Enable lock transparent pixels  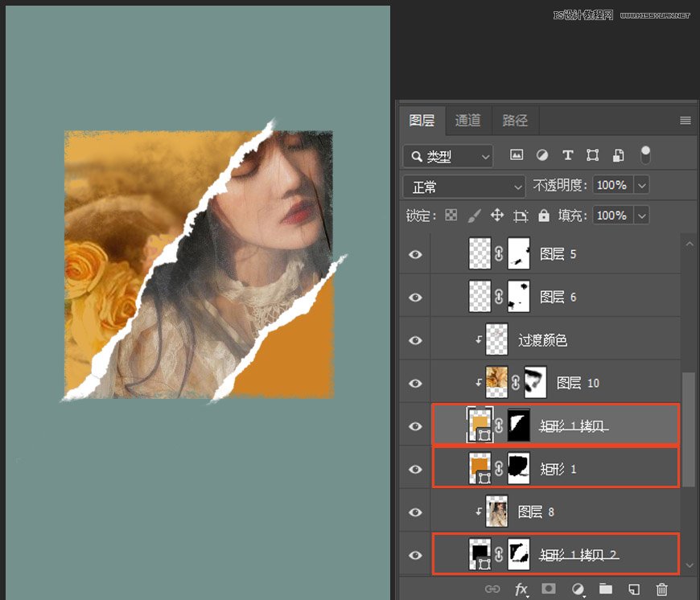tap(451, 216)
